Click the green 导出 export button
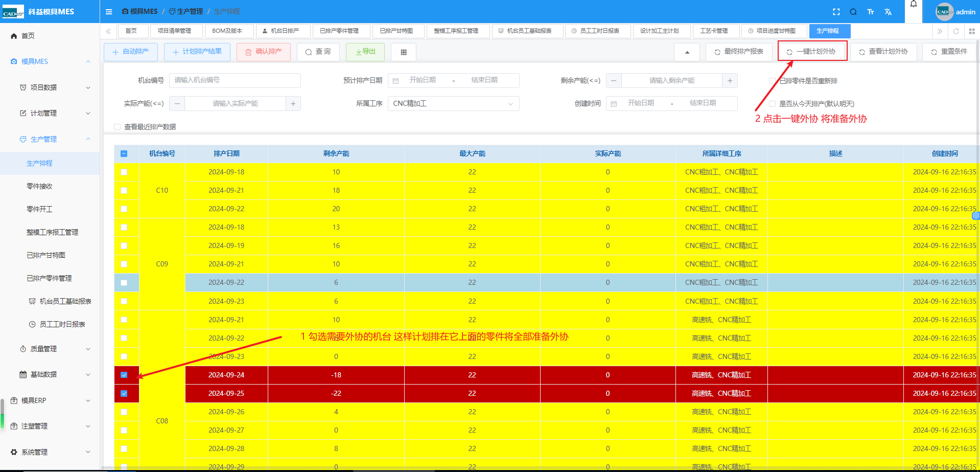The height and width of the screenshot is (472, 980). tap(366, 52)
